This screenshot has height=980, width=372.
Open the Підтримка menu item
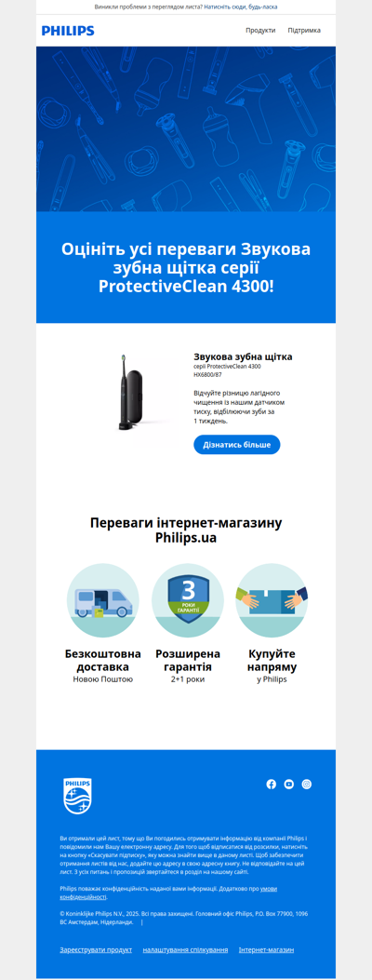click(304, 30)
